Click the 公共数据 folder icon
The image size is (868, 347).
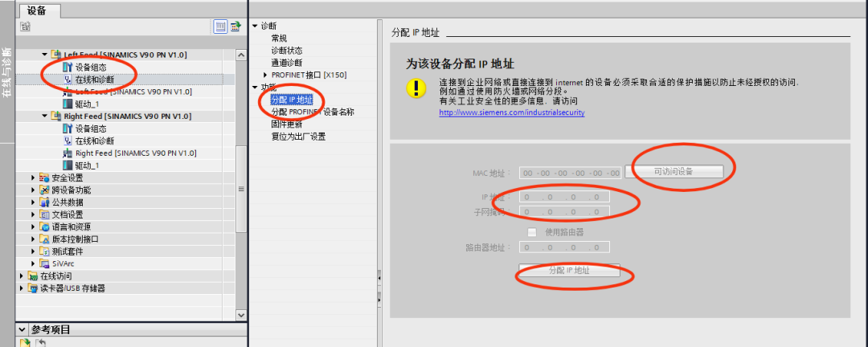pyautogui.click(x=44, y=202)
